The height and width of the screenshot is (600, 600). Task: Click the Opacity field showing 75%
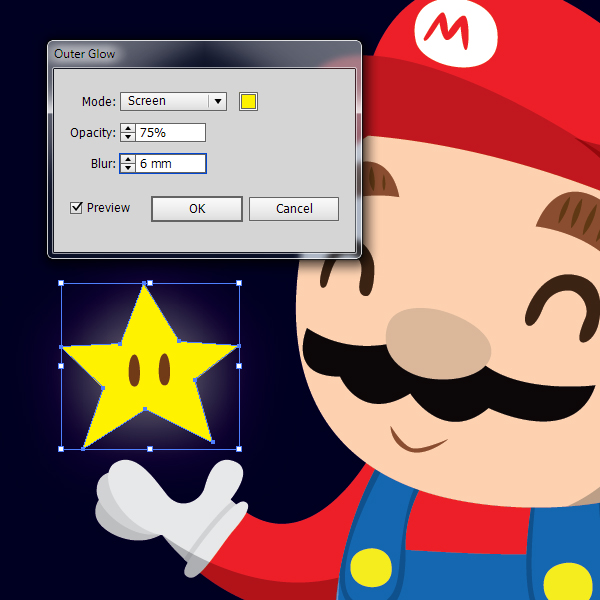click(171, 133)
